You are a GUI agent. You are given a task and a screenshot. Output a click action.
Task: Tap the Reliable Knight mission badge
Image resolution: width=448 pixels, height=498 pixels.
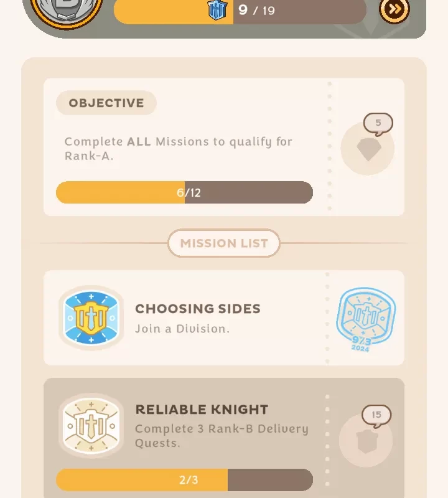pyautogui.click(x=91, y=426)
